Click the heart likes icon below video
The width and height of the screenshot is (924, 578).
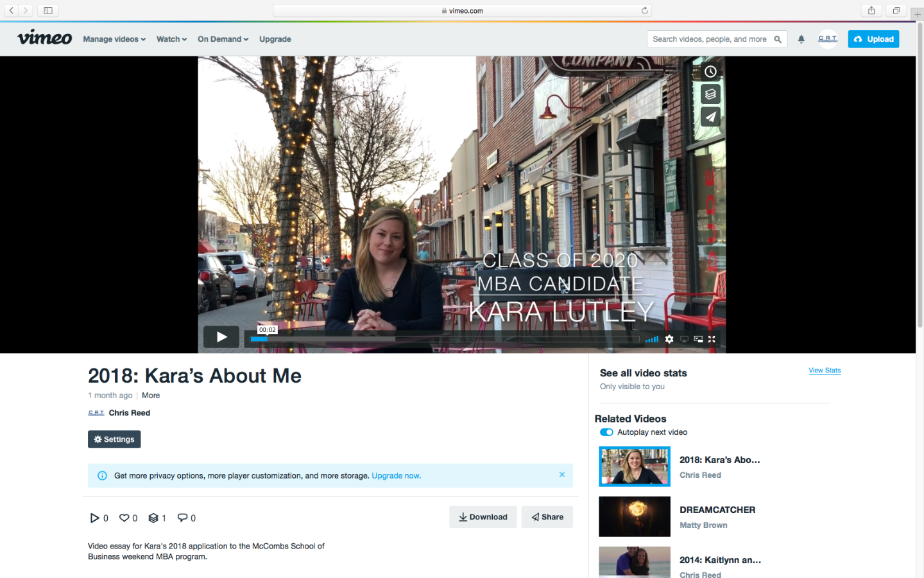click(x=124, y=518)
